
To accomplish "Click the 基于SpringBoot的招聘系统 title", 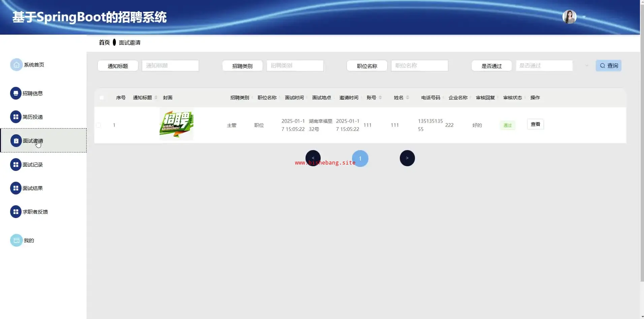I will click(x=90, y=17).
